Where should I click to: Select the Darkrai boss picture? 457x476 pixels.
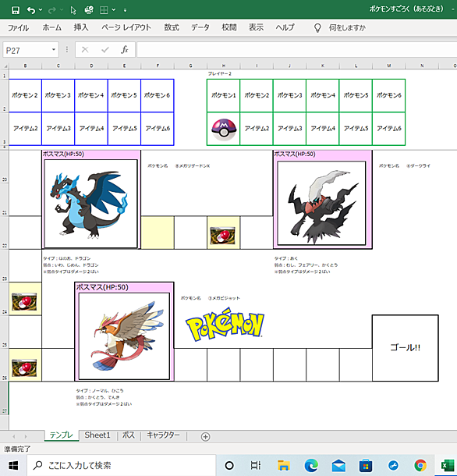coord(321,203)
